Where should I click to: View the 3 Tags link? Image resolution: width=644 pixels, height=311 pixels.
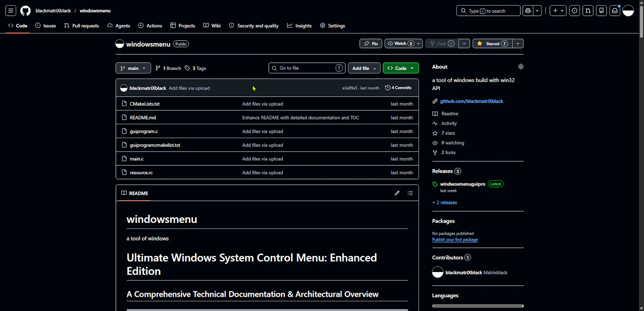[x=196, y=68]
